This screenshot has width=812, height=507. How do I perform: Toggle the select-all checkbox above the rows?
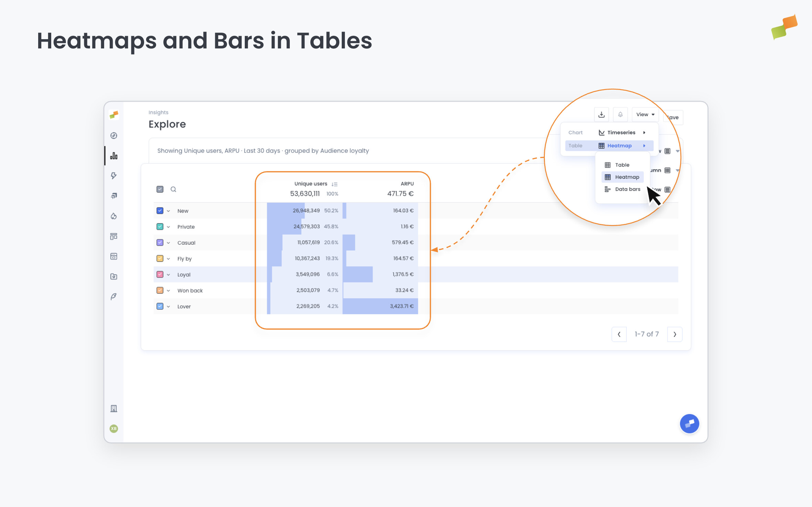[x=160, y=189]
